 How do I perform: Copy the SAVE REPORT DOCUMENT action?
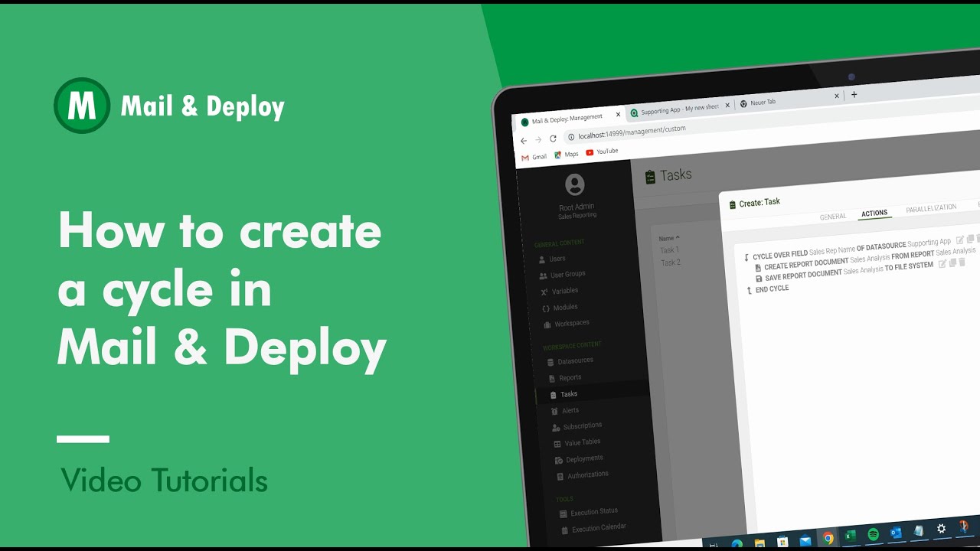[x=953, y=263]
